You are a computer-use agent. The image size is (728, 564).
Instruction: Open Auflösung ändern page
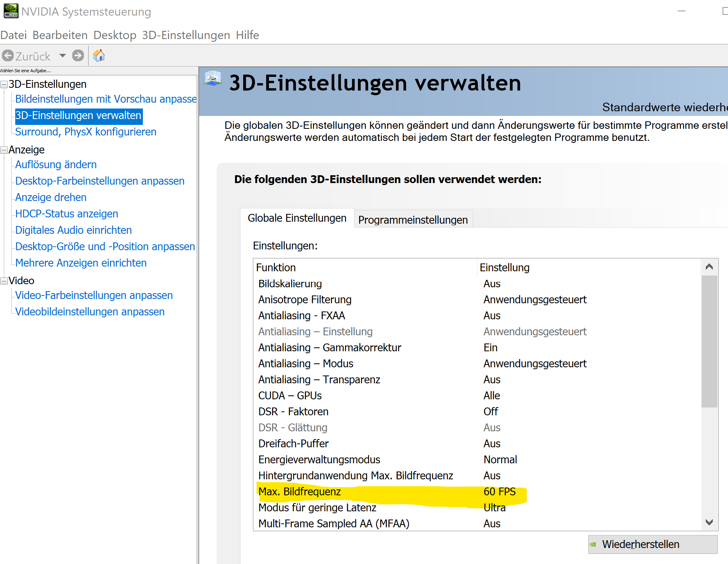pos(56,165)
